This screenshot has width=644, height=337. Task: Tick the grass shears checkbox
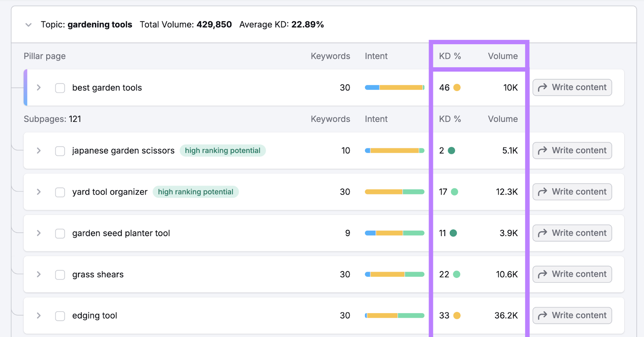pyautogui.click(x=60, y=275)
